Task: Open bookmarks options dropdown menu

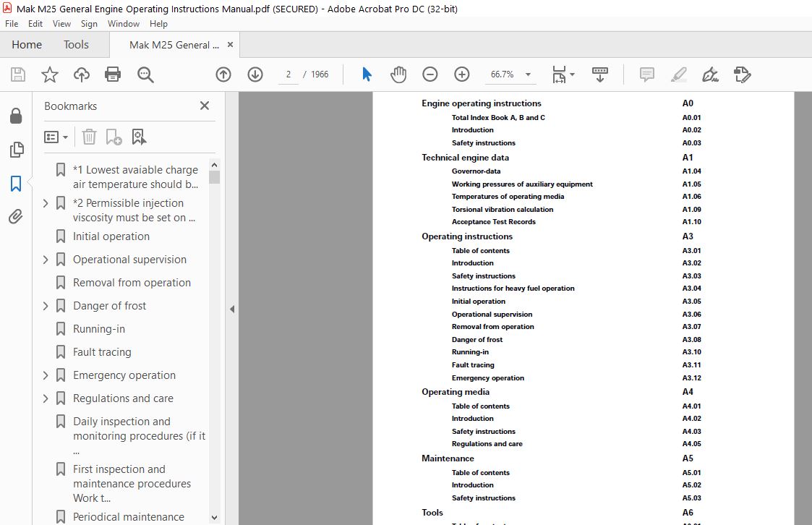Action: (x=56, y=137)
